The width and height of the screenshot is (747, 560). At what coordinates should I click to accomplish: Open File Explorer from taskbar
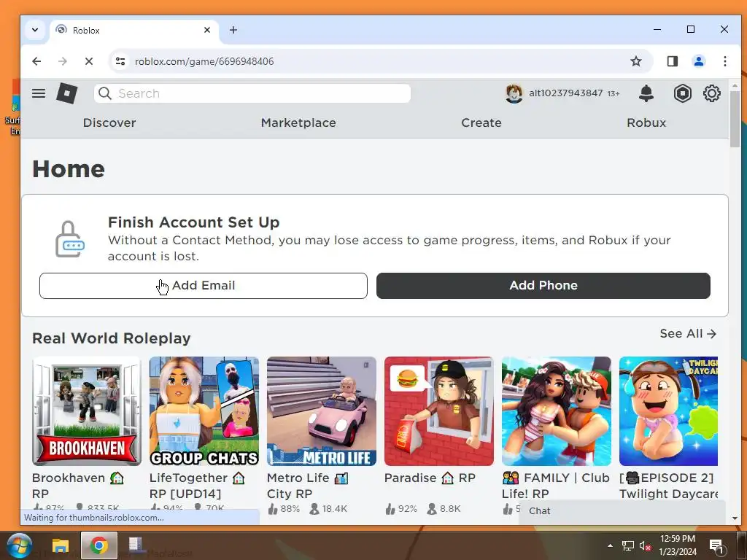point(61,545)
